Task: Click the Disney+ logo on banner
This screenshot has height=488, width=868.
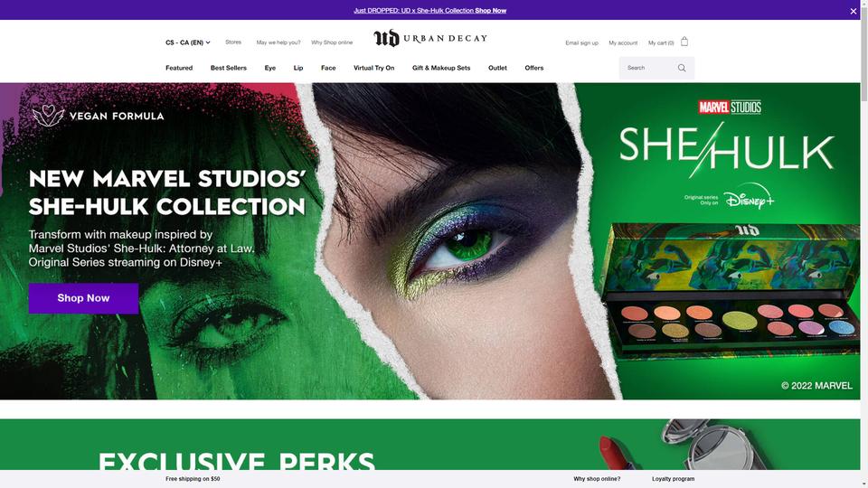Action: 749,197
